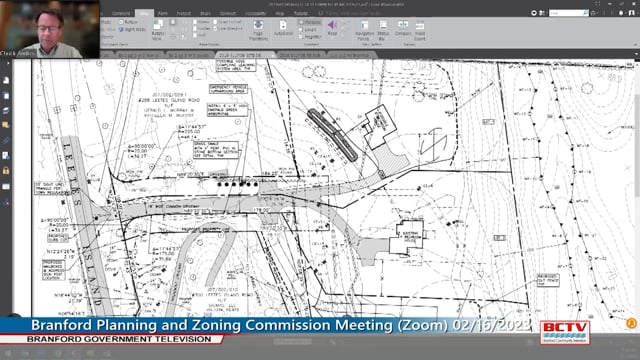640x360 pixels.
Task: Switch to the Accessibility ribbon tab
Action: click(x=256, y=13)
